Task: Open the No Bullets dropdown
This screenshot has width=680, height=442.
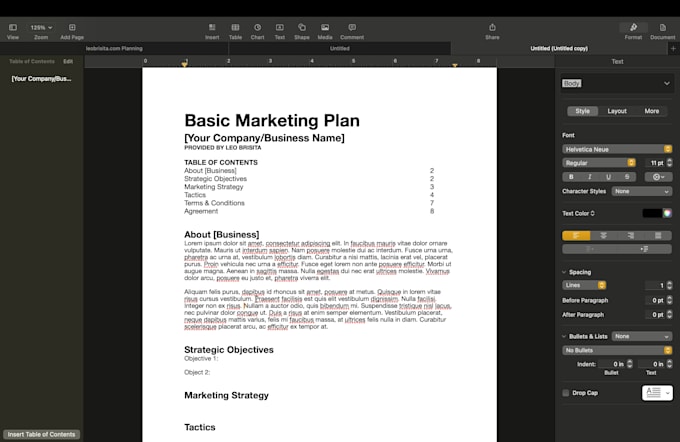Action: [617, 350]
